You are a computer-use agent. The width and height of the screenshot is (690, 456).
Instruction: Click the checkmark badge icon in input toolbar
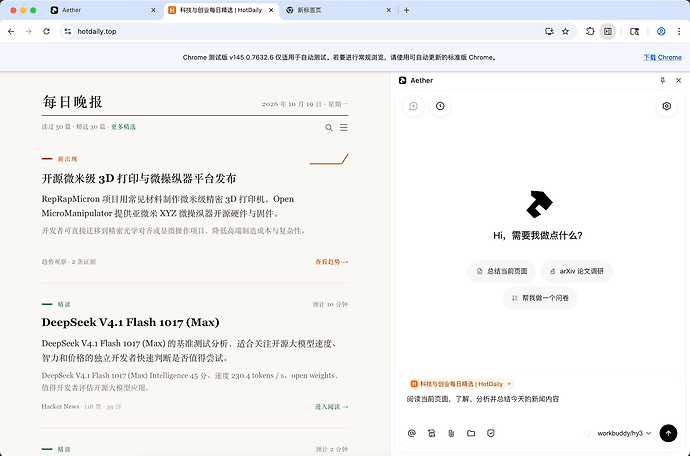pos(491,433)
